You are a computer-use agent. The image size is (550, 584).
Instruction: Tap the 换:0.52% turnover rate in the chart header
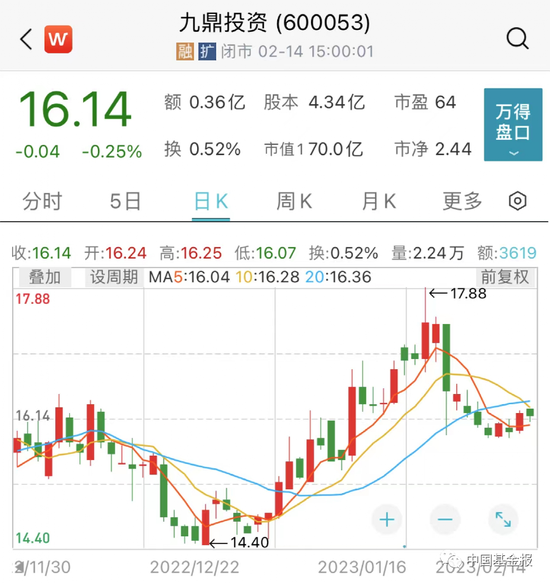tap(343, 253)
